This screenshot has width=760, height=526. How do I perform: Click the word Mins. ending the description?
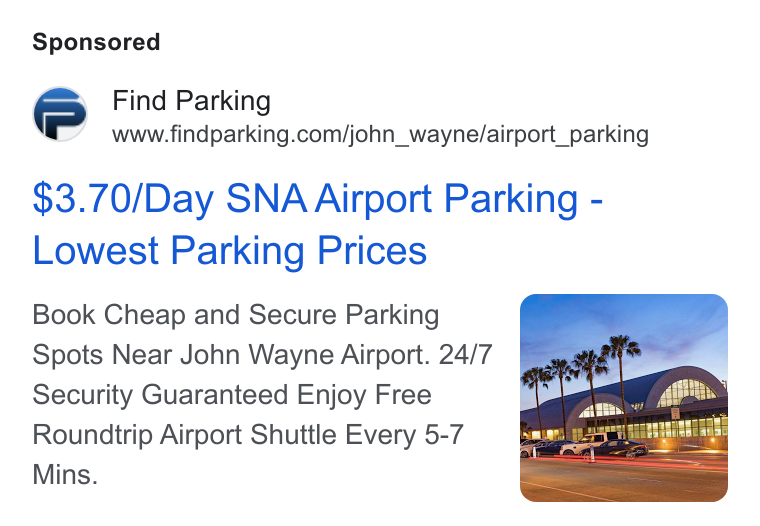click(x=65, y=474)
